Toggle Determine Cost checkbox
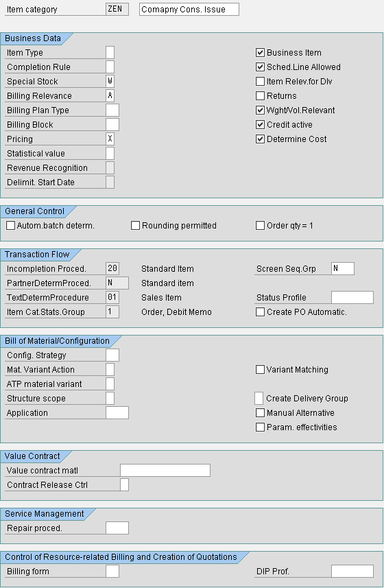Viewport: 384px width, 588px height. pyautogui.click(x=260, y=139)
